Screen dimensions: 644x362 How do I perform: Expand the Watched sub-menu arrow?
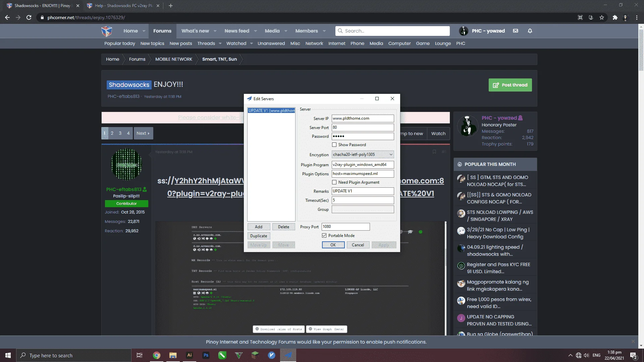(x=251, y=44)
